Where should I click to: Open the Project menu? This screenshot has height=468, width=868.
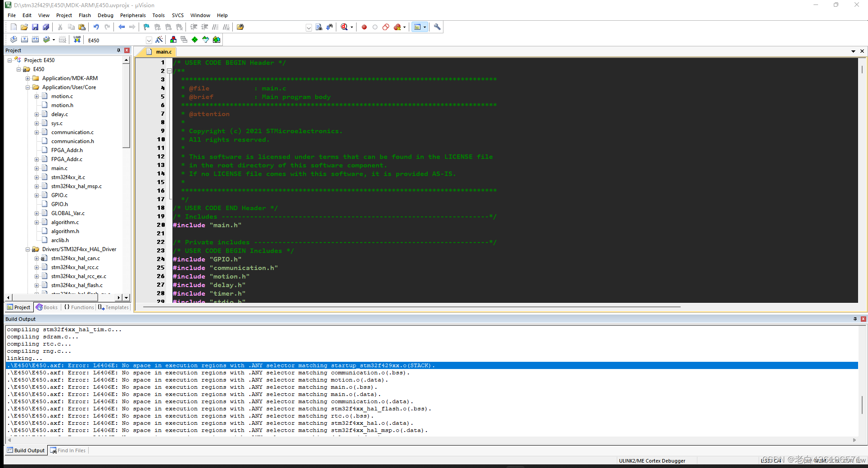coord(64,15)
